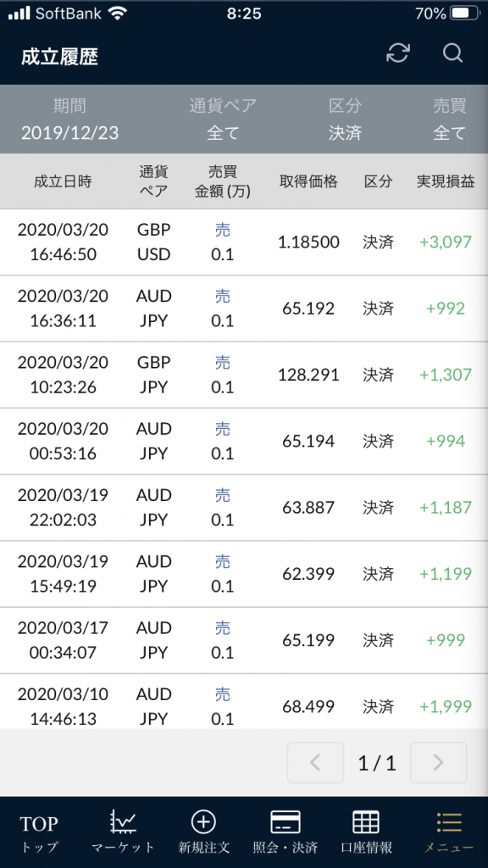Screen dimensions: 488x868
Task: Change the 通貨ペア 全て filter
Action: (x=223, y=119)
